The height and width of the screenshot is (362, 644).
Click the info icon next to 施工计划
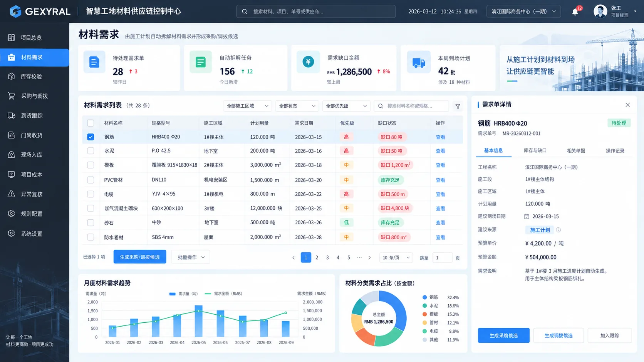558,230
